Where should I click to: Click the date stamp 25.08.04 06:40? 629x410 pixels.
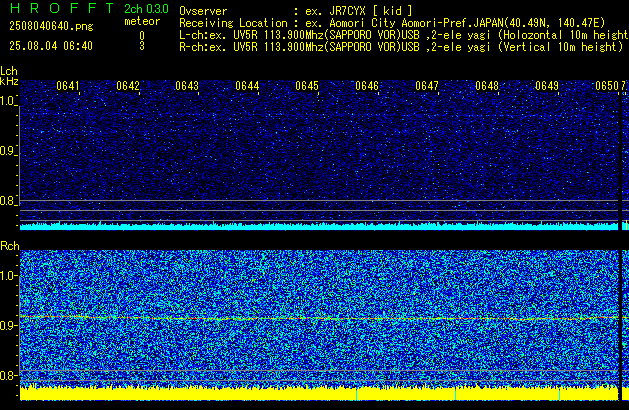coord(51,46)
